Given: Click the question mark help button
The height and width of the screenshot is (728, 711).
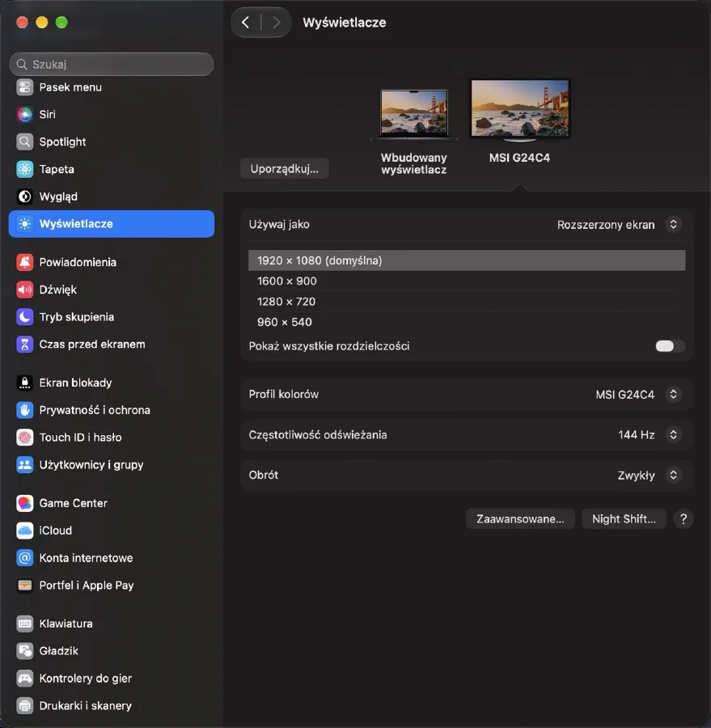Looking at the screenshot, I should tap(683, 518).
